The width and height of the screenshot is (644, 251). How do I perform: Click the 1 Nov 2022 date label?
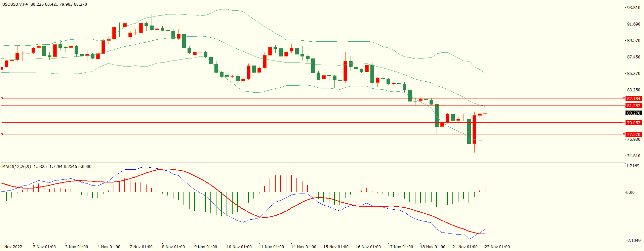coord(11,247)
